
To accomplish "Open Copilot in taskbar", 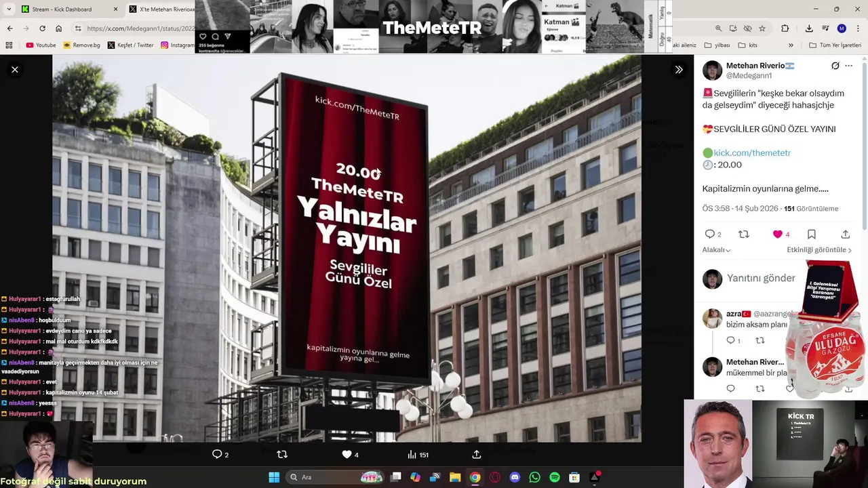I will pos(415,477).
